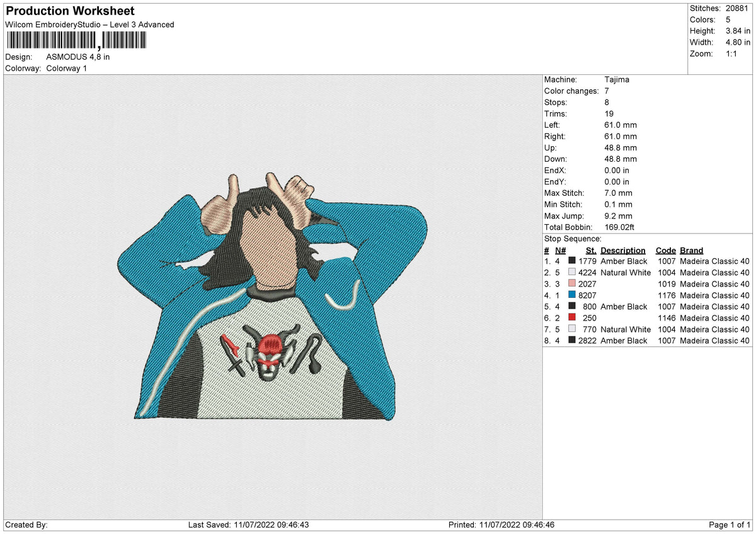Screen dimensions: 756x534
Task: Click the 'Code' column header
Action: 666,251
